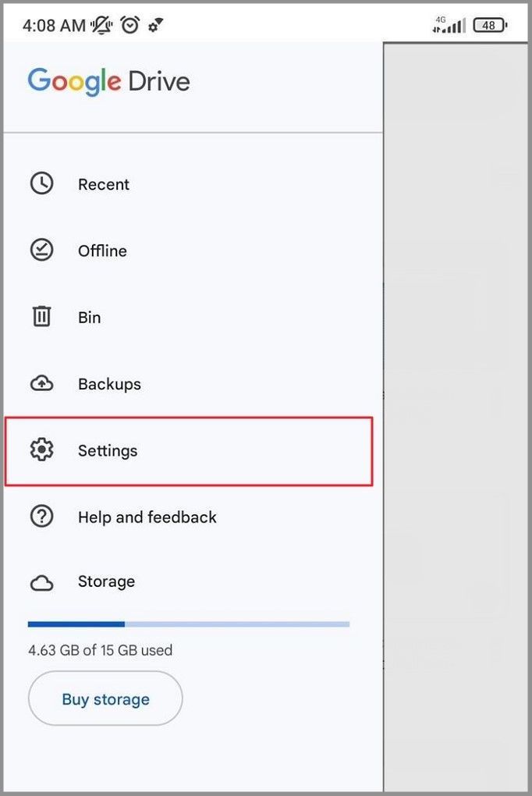The width and height of the screenshot is (532, 796).
Task: Tap the storage usage progress bar
Action: [x=189, y=624]
